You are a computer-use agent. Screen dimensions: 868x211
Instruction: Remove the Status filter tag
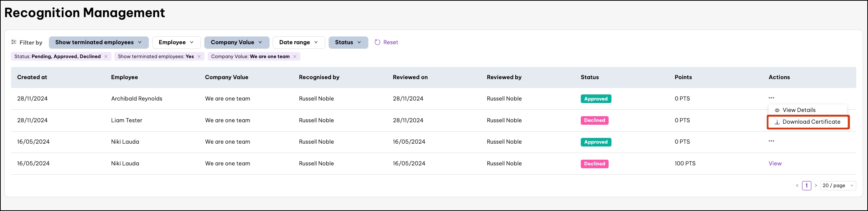click(106, 57)
